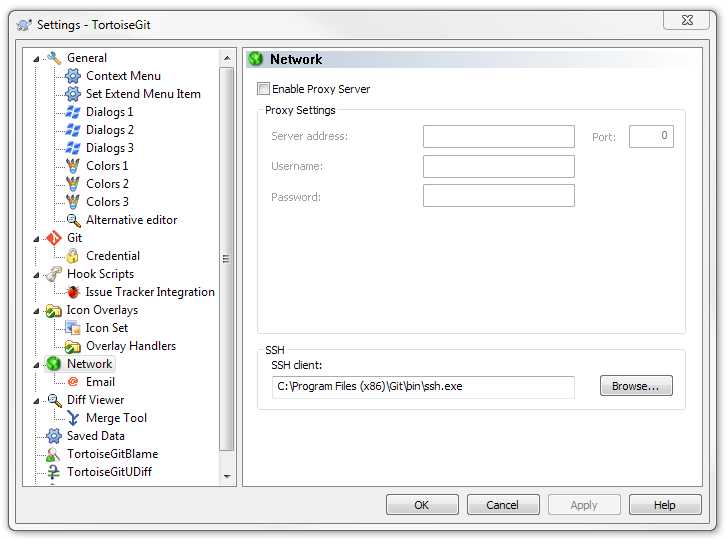
Task: Open Help for settings
Action: coord(665,505)
